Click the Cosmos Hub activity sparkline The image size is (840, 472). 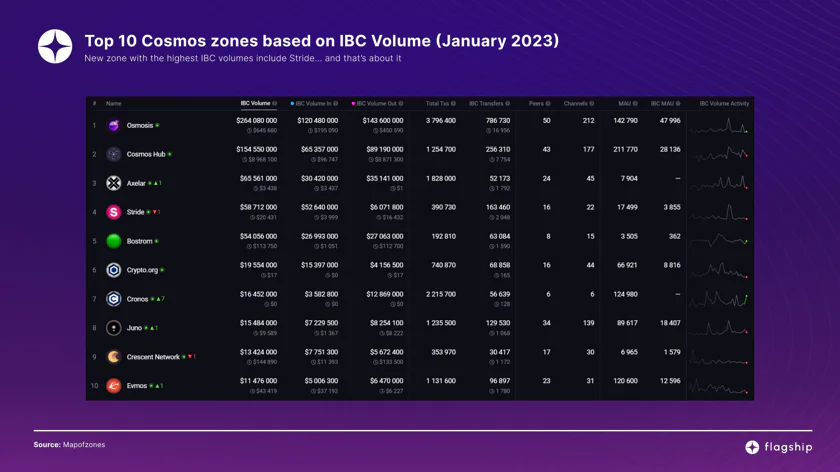(719, 154)
